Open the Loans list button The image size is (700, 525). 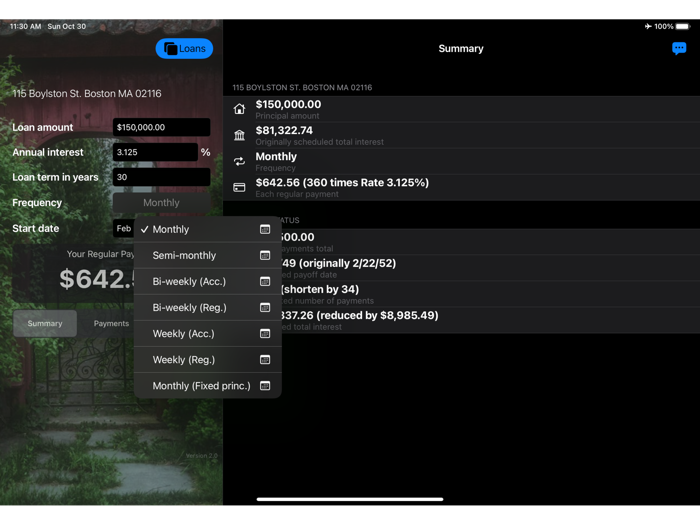tap(184, 48)
